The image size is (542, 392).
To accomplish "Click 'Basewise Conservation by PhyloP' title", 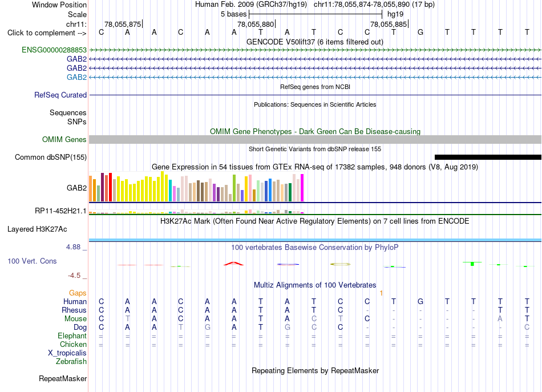I will click(315, 247).
